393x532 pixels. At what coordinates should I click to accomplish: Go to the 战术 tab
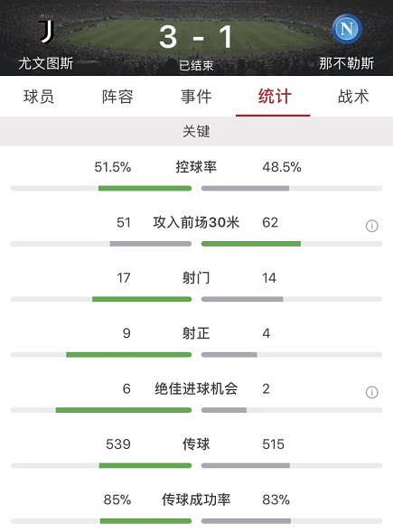[x=353, y=97]
